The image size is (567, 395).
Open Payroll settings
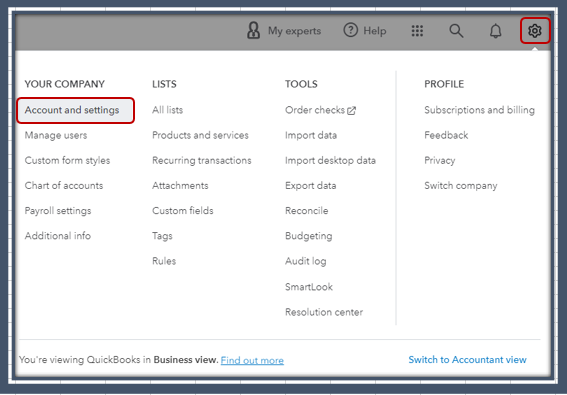[58, 211]
